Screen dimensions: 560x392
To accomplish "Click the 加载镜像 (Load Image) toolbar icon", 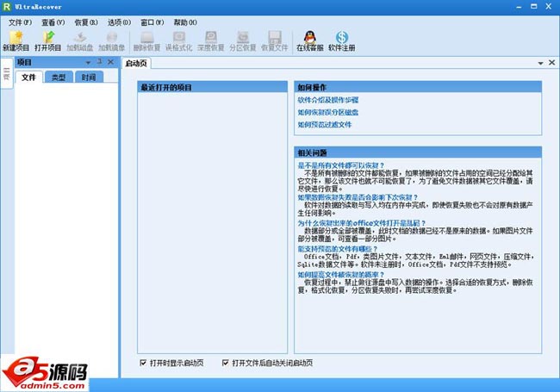I will (111, 41).
